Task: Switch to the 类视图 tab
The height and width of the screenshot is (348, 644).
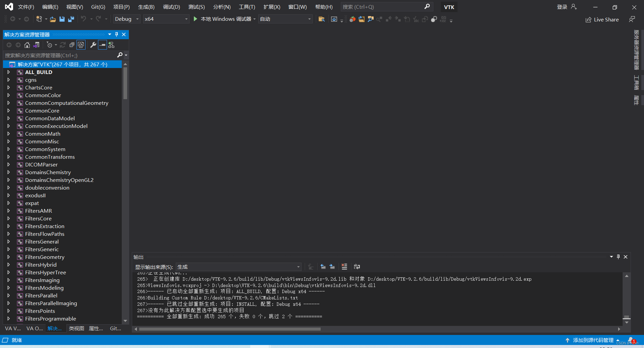Action: (x=76, y=329)
